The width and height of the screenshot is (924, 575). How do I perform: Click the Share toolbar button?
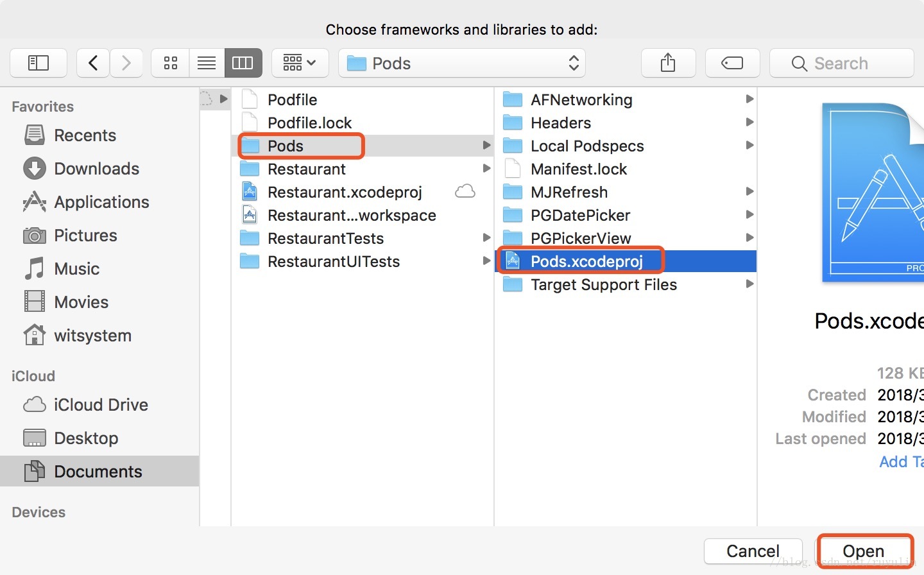coord(668,63)
